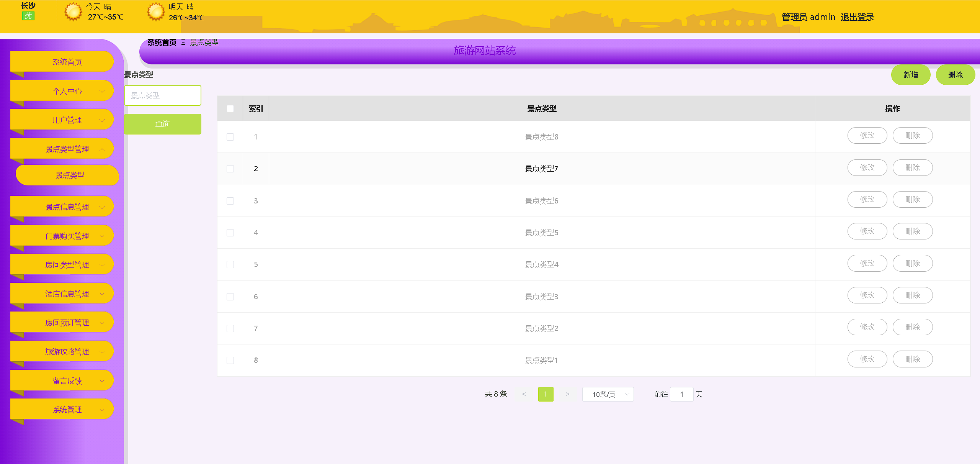Select the 景点类型 submenu item
The width and height of the screenshot is (980, 464).
70,175
